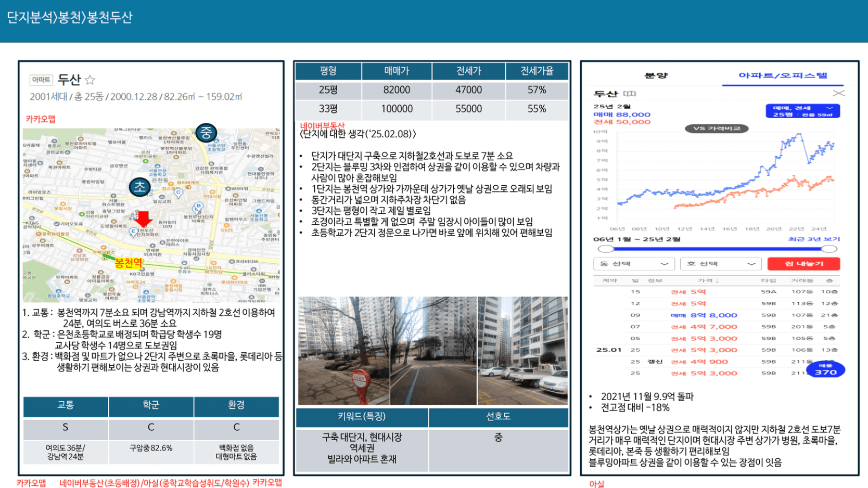The width and height of the screenshot is (868, 488).
Task: Click the 55% 전세가율 cell
Action: coord(537,109)
